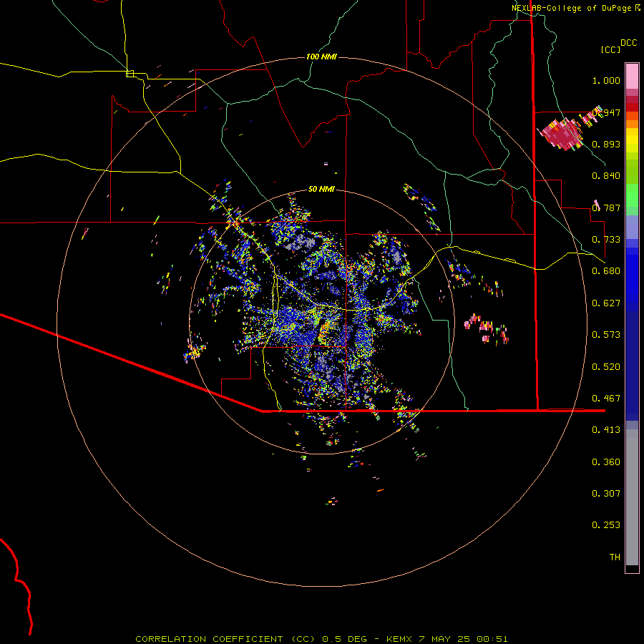
Task: Click the 0.893 legend value
Action: [606, 144]
